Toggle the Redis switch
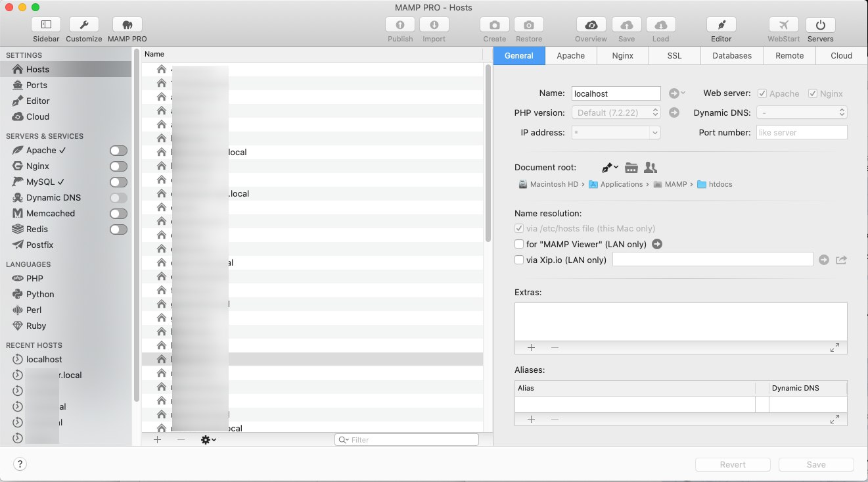Image resolution: width=868 pixels, height=482 pixels. 118,229
